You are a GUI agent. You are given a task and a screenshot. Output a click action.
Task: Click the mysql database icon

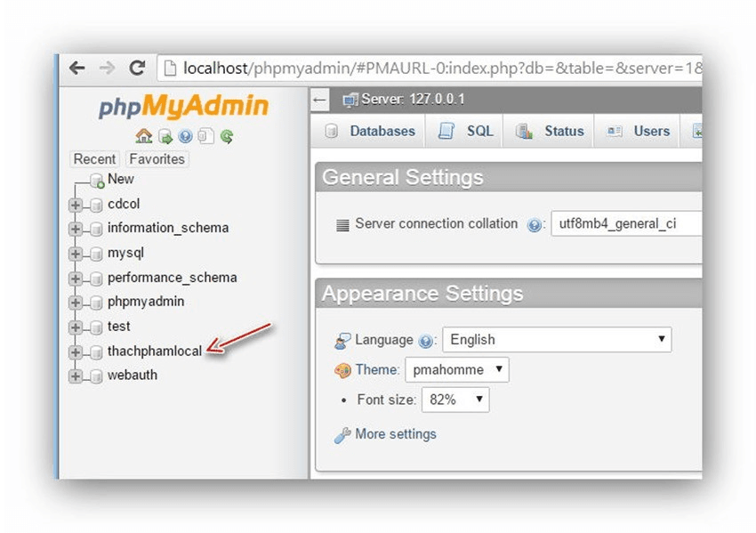pos(96,254)
